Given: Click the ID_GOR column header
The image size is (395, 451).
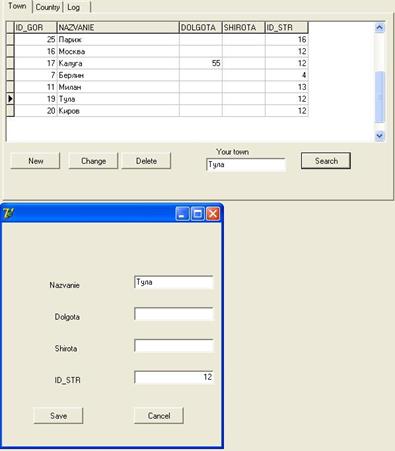Looking at the screenshot, I should [x=36, y=27].
